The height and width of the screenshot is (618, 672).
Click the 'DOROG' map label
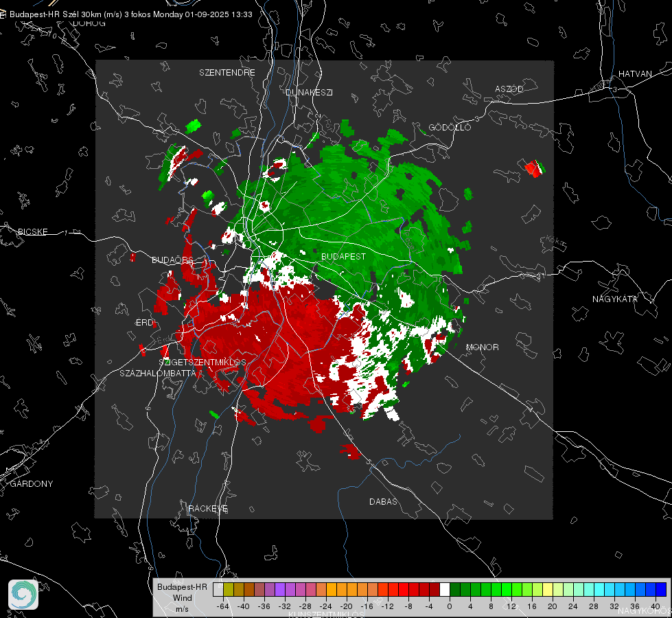coord(89,23)
